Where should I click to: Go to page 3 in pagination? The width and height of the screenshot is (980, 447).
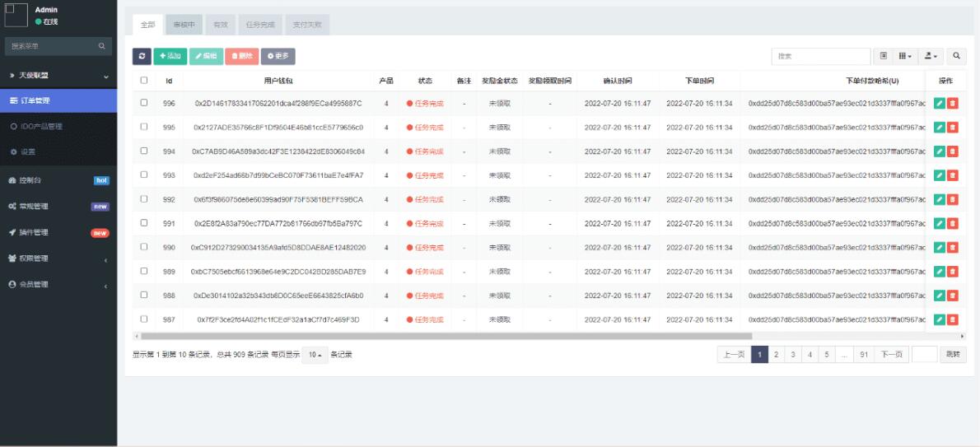pyautogui.click(x=791, y=354)
